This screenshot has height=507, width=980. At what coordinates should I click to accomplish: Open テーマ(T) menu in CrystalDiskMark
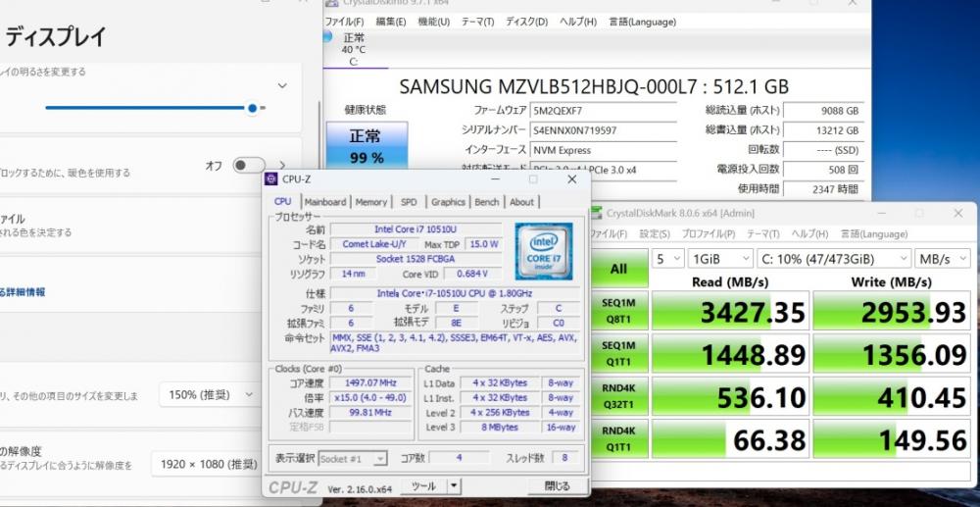pyautogui.click(x=763, y=233)
